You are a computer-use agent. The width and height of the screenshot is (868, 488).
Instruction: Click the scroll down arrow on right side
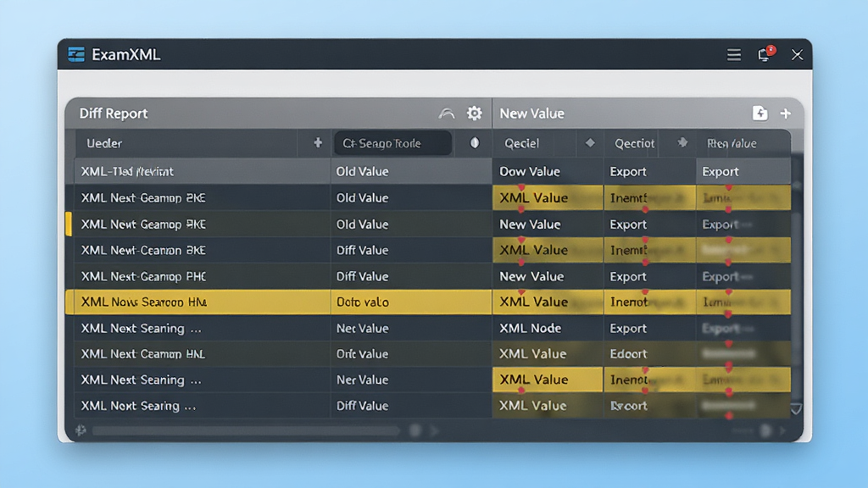click(796, 409)
